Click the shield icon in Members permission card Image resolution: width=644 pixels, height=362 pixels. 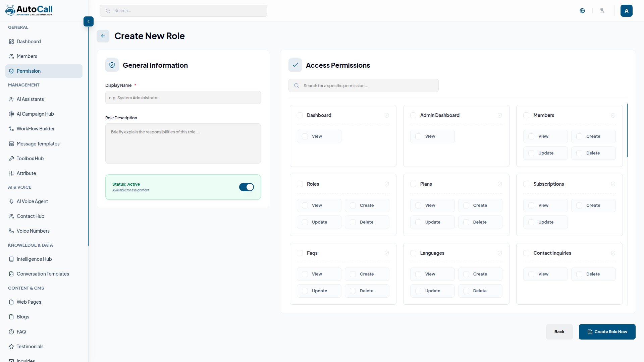click(613, 115)
